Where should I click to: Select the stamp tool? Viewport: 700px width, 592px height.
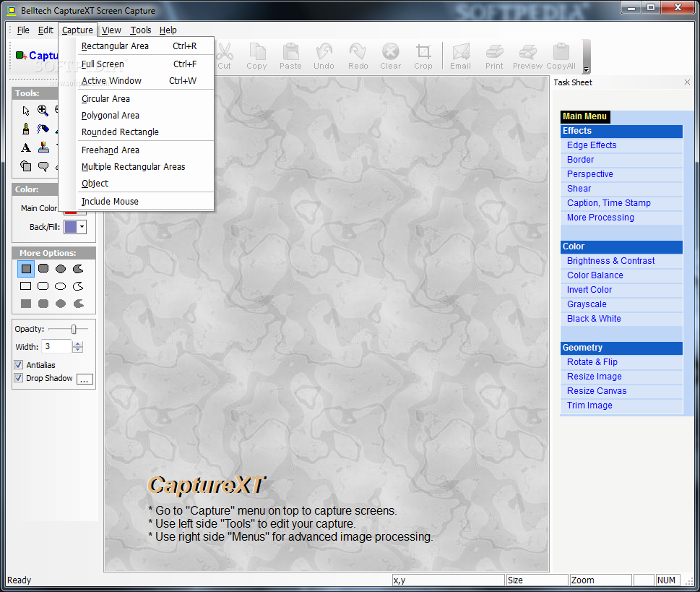(43, 147)
